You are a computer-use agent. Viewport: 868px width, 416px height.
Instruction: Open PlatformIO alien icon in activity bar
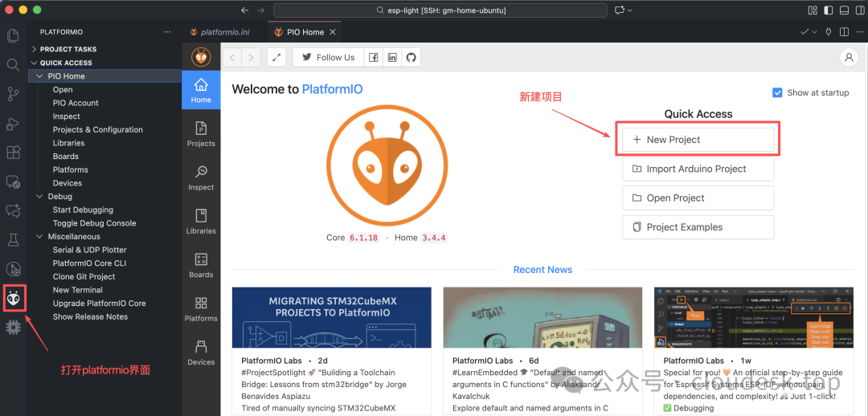pos(14,300)
